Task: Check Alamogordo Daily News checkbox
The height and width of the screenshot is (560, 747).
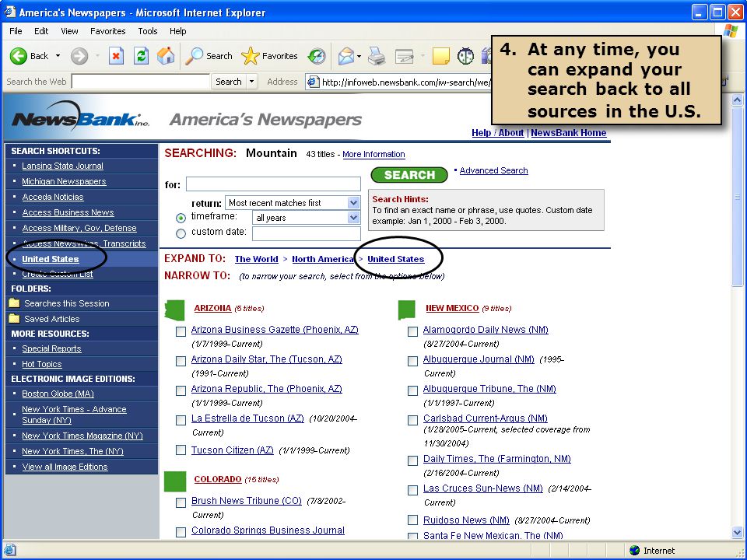Action: (x=412, y=331)
